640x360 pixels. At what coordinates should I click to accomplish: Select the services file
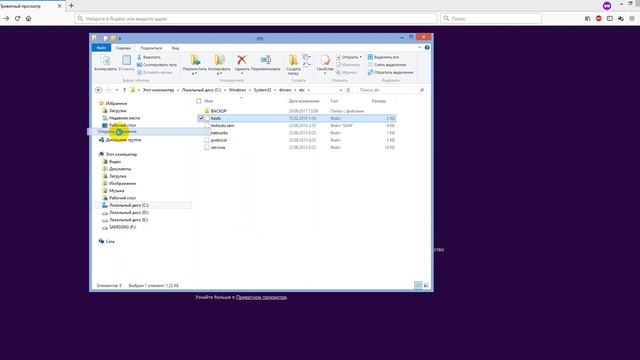[218, 147]
